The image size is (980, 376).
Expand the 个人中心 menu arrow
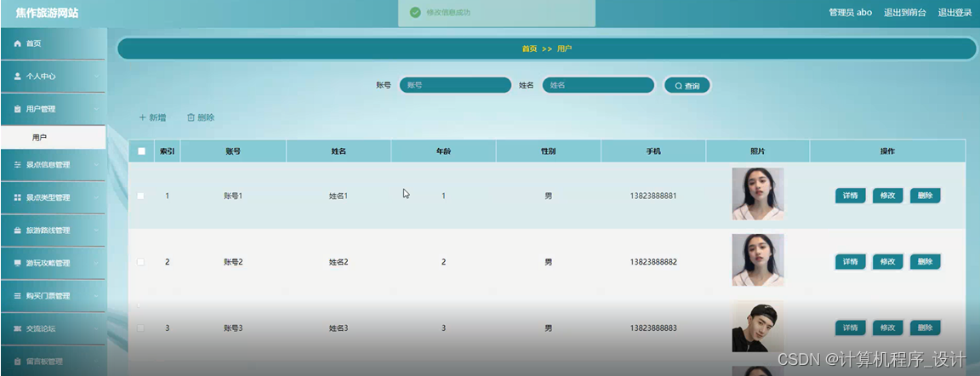coord(96,77)
